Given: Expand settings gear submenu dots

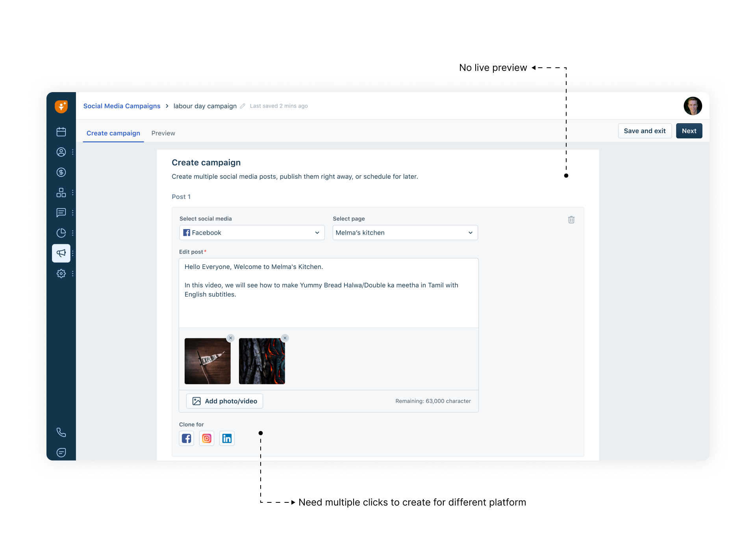Looking at the screenshot, I should coord(73,273).
